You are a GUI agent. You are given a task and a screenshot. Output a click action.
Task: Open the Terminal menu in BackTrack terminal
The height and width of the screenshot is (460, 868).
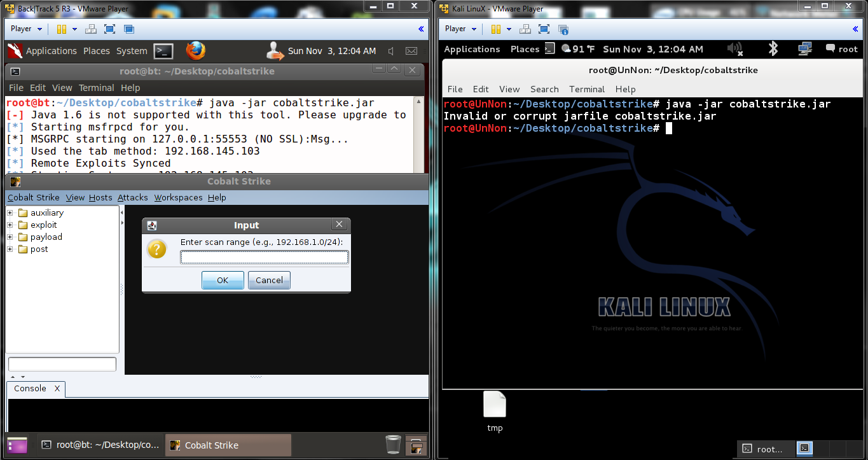click(x=97, y=88)
